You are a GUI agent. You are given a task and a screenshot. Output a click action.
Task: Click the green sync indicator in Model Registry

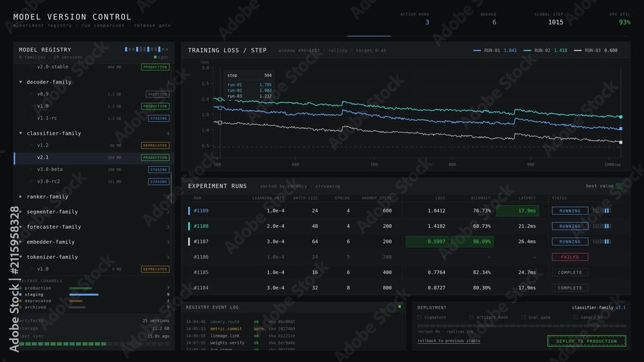point(155,57)
